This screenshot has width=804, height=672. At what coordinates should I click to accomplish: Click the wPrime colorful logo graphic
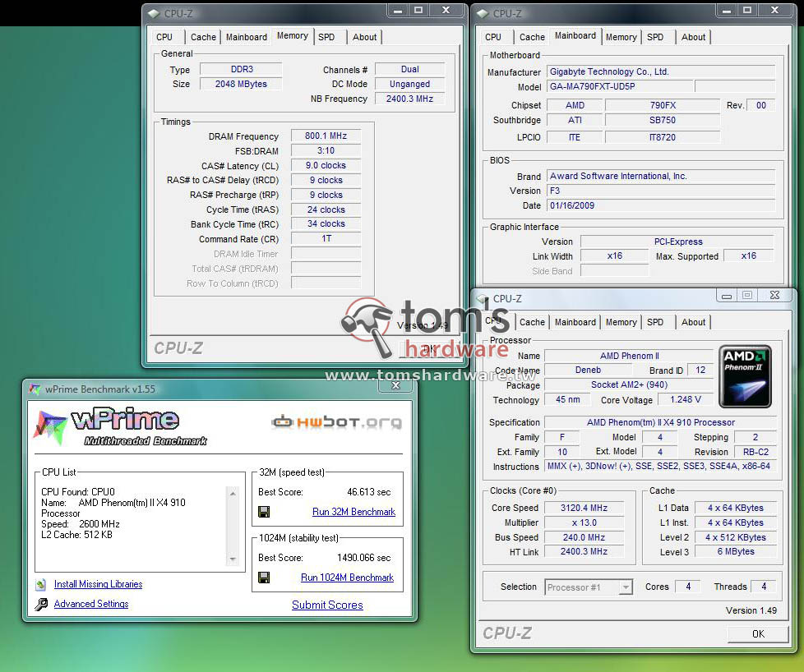[x=50, y=427]
